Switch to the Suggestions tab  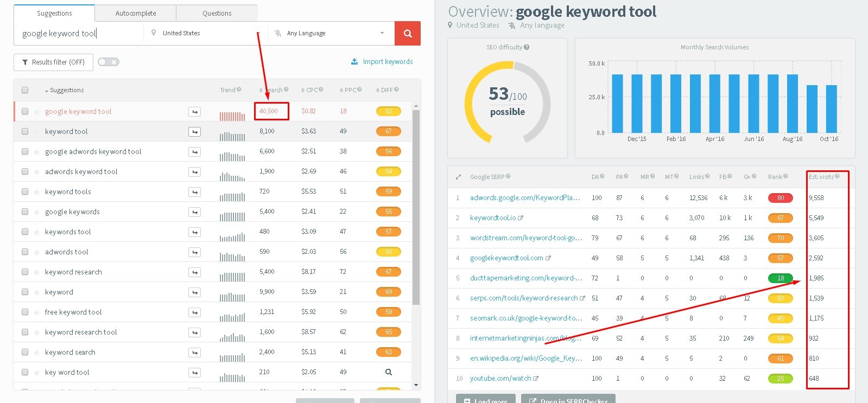[x=54, y=13]
